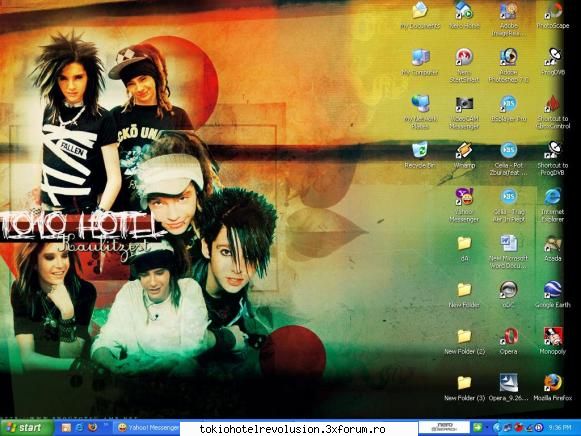Screen dimensions: 581x436
Task: Open My Network Places icon
Action: click(420, 112)
